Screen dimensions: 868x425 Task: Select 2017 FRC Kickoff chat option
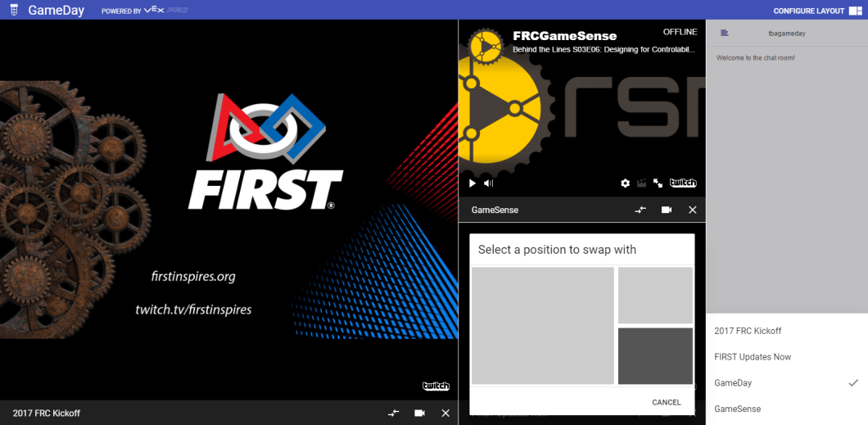(748, 331)
